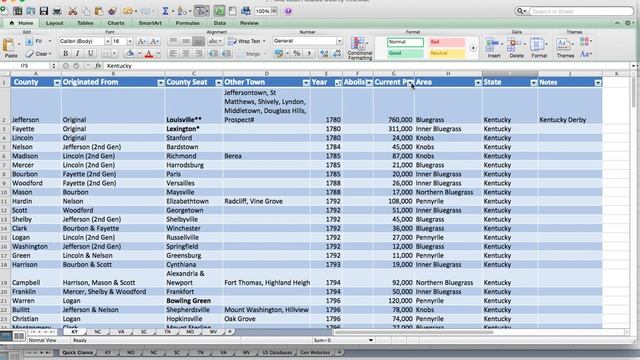Open Quick Glance tab in background window
This screenshot has height=360, width=640.
click(x=78, y=352)
